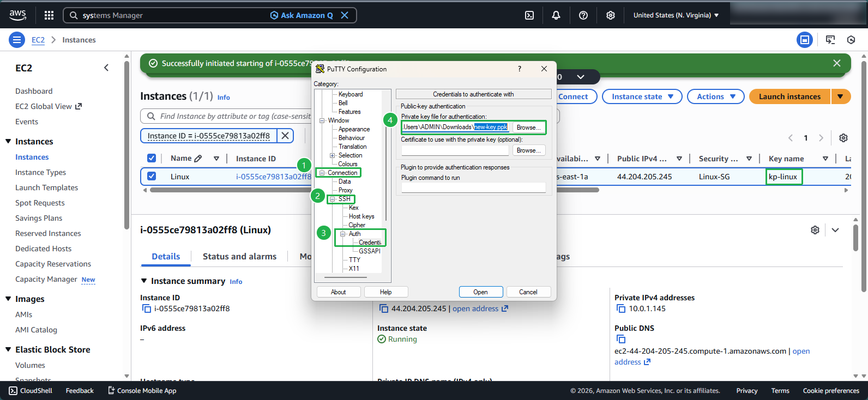This screenshot has width=868, height=400.
Task: Open the Launch instances split-button arrow
Action: pyautogui.click(x=841, y=96)
